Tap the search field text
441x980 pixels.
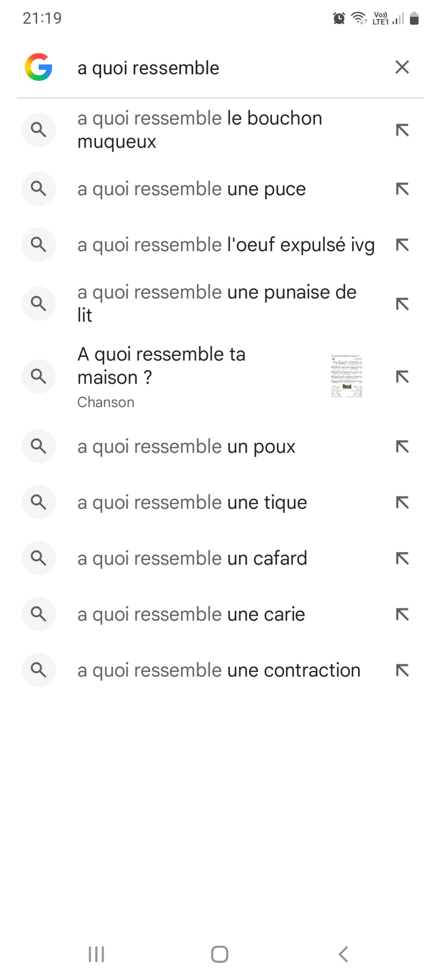point(148,68)
